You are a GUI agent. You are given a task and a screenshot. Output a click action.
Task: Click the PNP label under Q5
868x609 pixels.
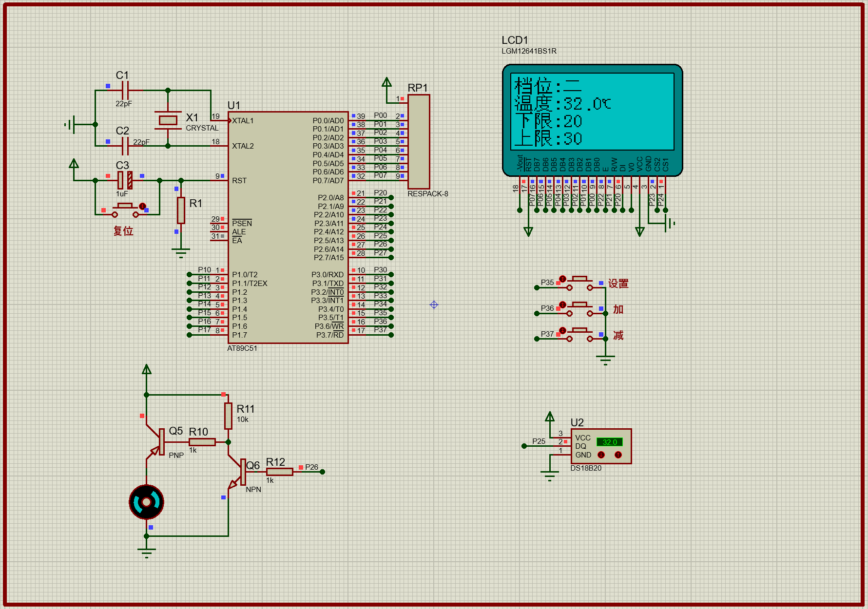click(176, 455)
